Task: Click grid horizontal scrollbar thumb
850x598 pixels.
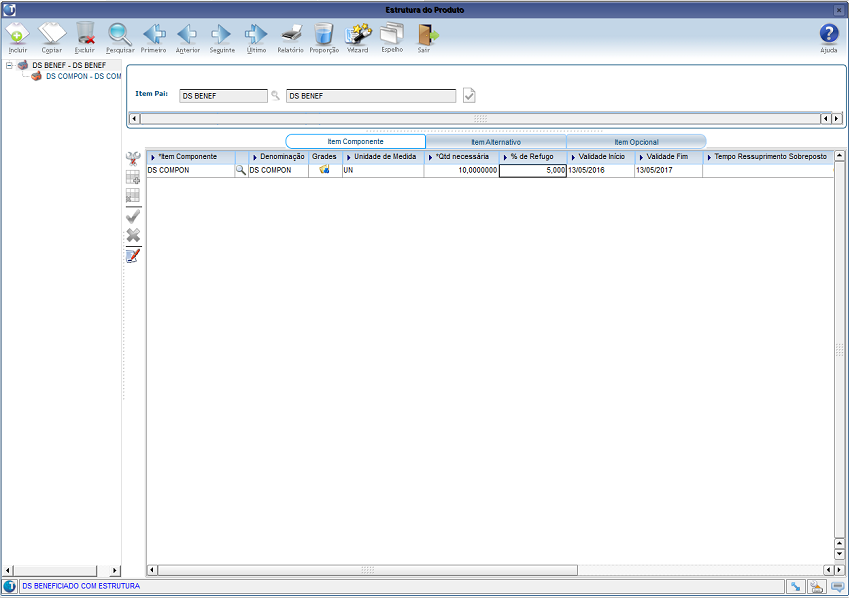Action: (368, 570)
